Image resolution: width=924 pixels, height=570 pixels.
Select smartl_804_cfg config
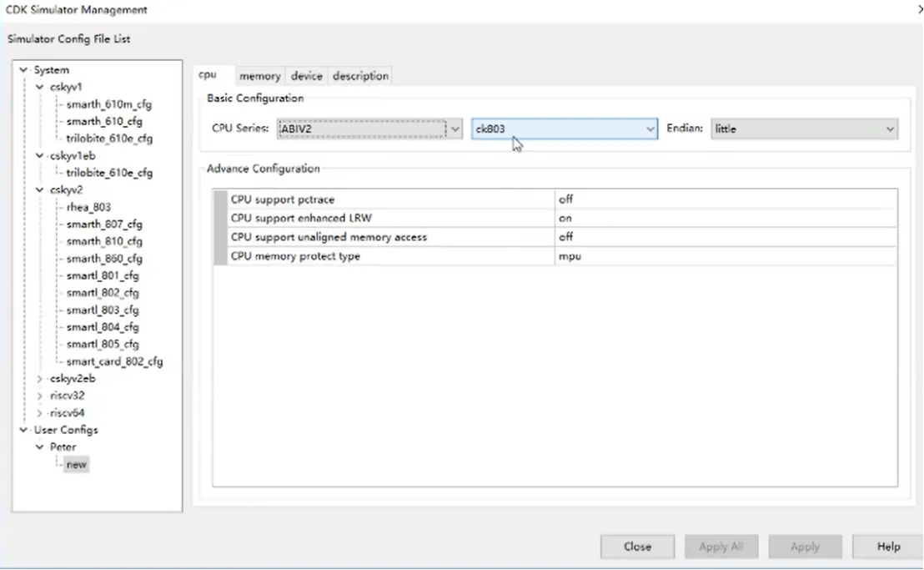click(103, 327)
